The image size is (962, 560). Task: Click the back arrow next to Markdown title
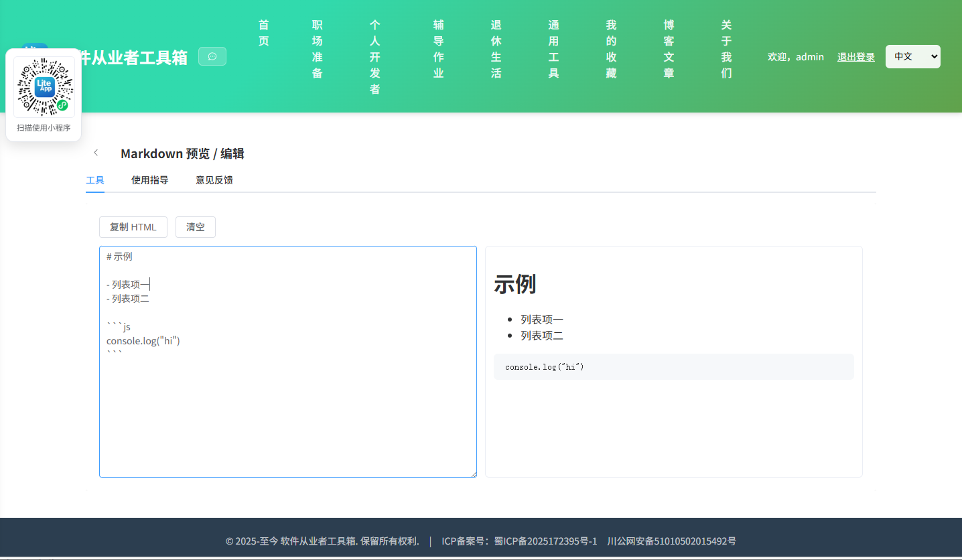[96, 153]
